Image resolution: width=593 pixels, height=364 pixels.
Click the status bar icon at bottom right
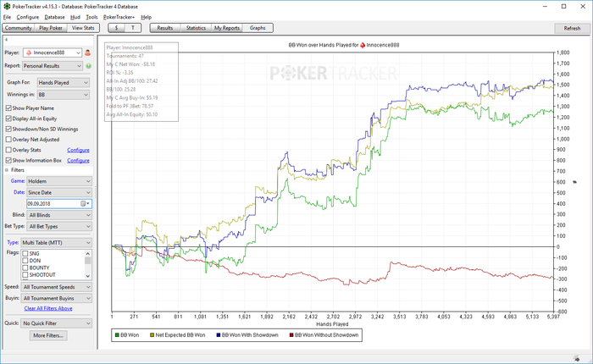[576, 358]
